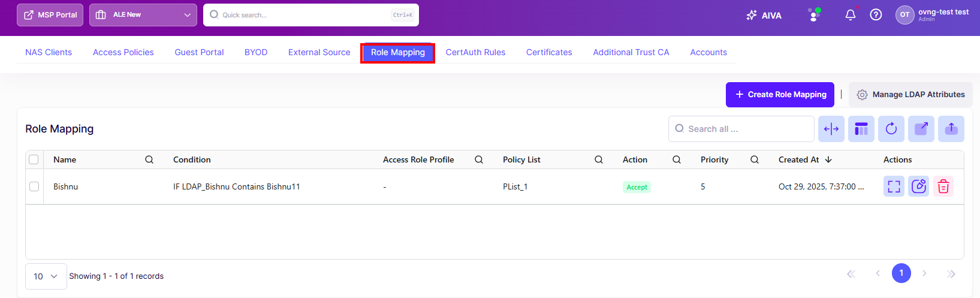Screen dimensions: 980x298
Task: Expand the ALE New organization dropdown
Action: 143,15
